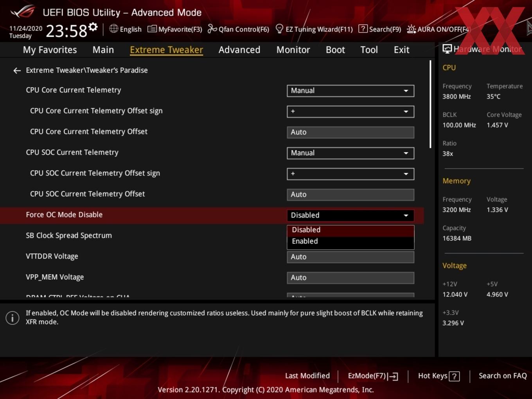Click the info icon beside help text
532x399 pixels.
(13, 318)
